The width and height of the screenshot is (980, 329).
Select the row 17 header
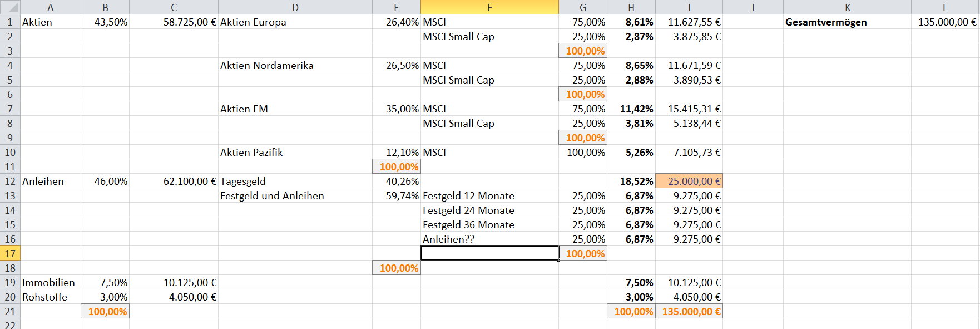click(10, 253)
